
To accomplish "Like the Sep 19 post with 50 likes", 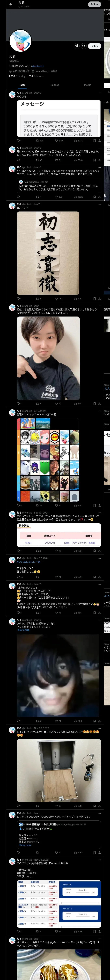I will (x=58, y=551).
